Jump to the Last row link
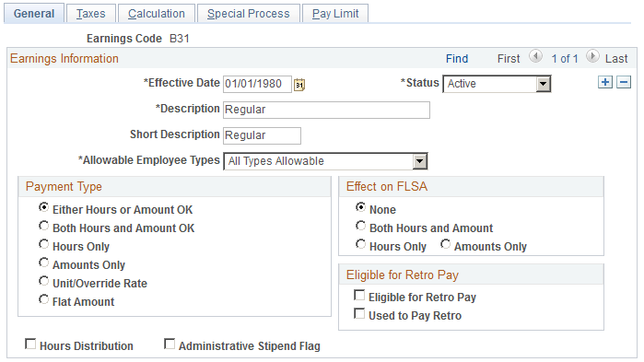 [616, 59]
